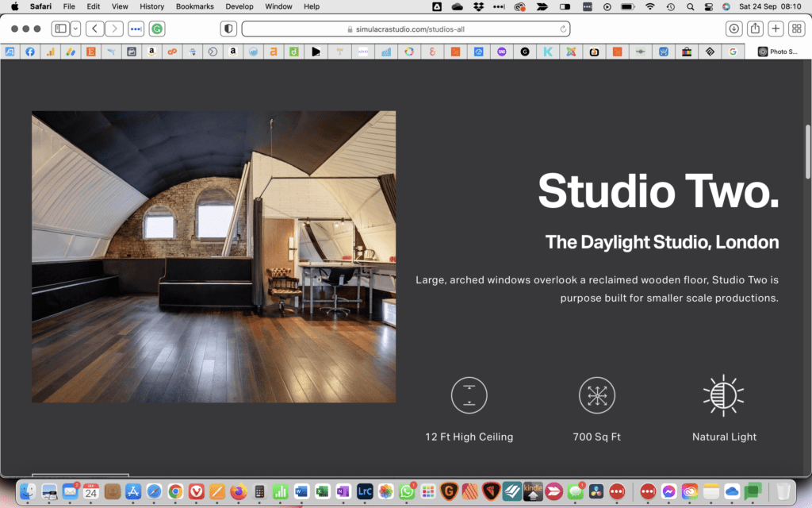
Task: Show the downloads icon in toolbar
Action: click(733, 29)
